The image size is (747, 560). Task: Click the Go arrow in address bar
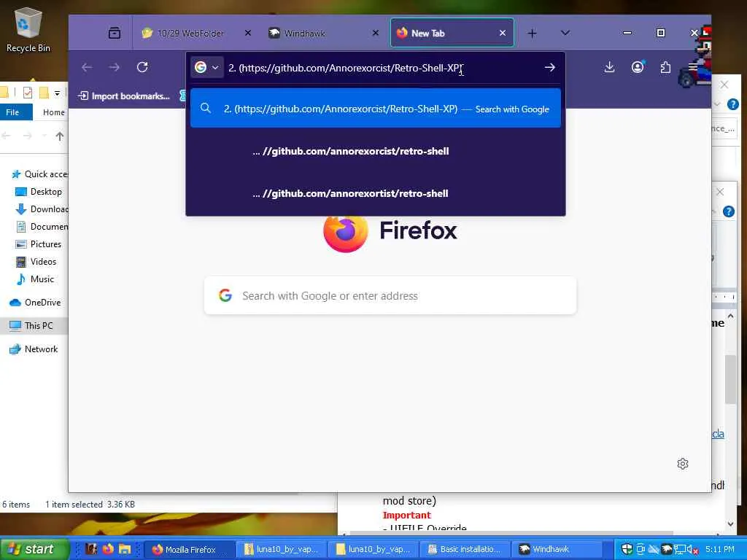pos(550,68)
